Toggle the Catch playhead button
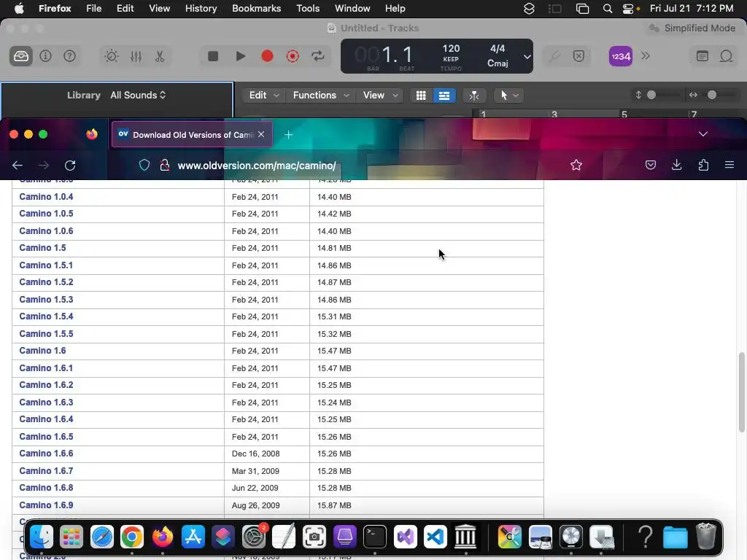 coord(474,96)
